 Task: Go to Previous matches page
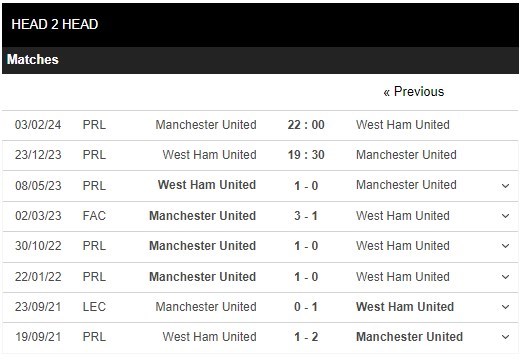tap(413, 92)
